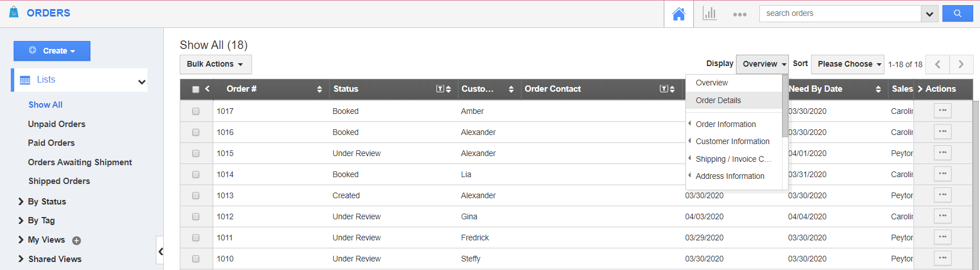Choose Order Details from the Display menu

pos(718,100)
